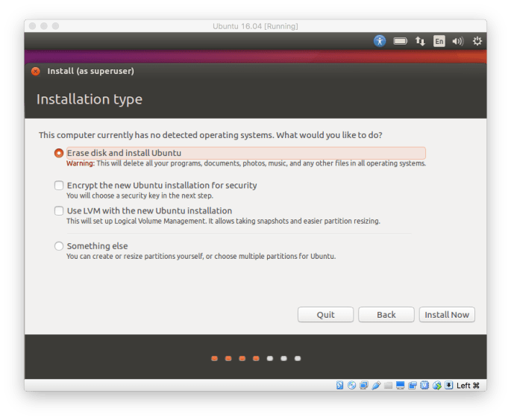Click the Quit button
Image resolution: width=511 pixels, height=420 pixels.
coord(325,315)
